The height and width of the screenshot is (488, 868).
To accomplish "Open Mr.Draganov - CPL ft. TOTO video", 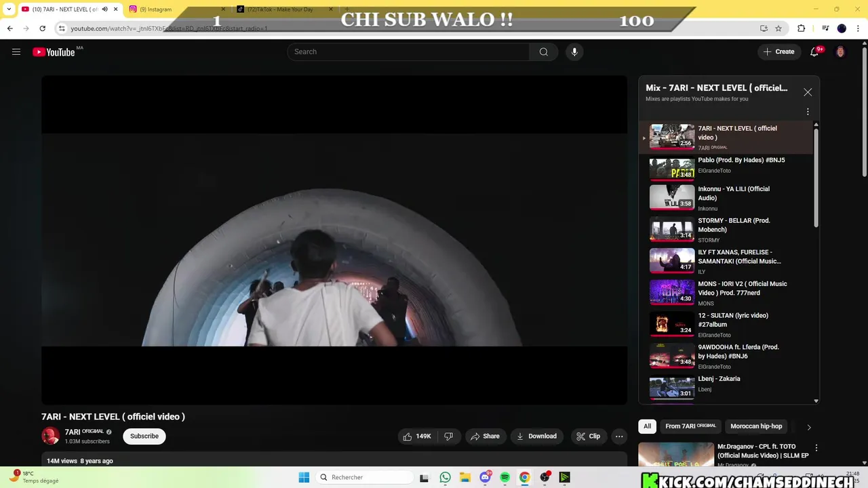I will tap(763, 451).
